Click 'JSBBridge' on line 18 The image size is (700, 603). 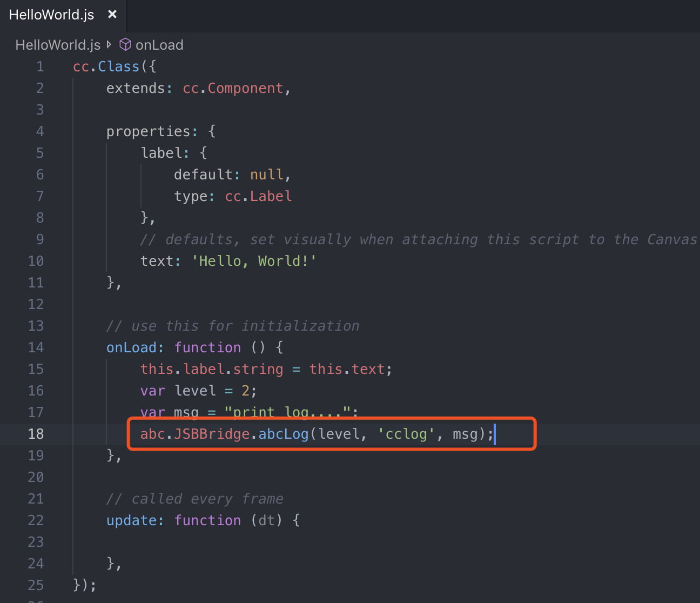212,434
